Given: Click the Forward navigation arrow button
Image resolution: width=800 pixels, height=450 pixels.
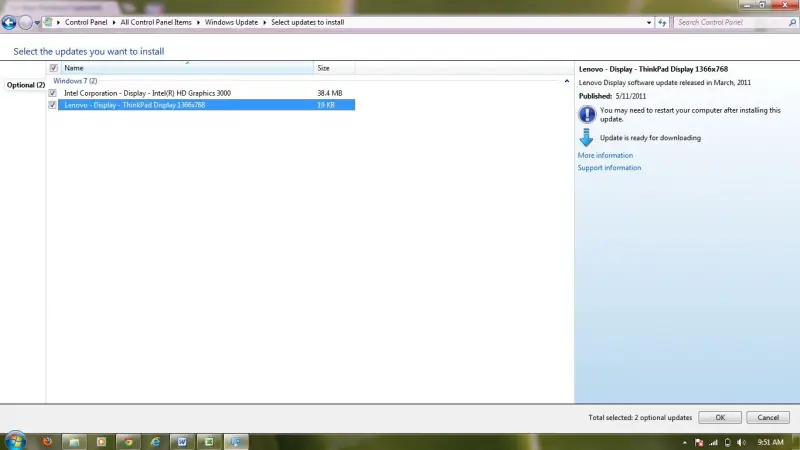Looking at the screenshot, I should [x=25, y=22].
